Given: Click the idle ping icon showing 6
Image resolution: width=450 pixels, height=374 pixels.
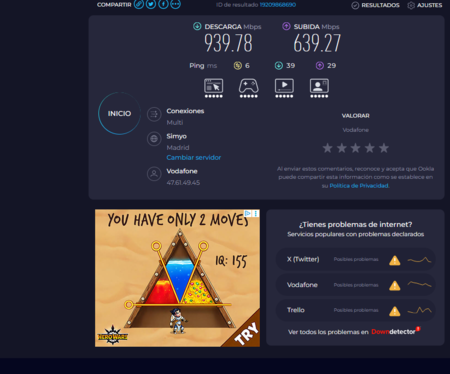Looking at the screenshot, I should tap(237, 66).
